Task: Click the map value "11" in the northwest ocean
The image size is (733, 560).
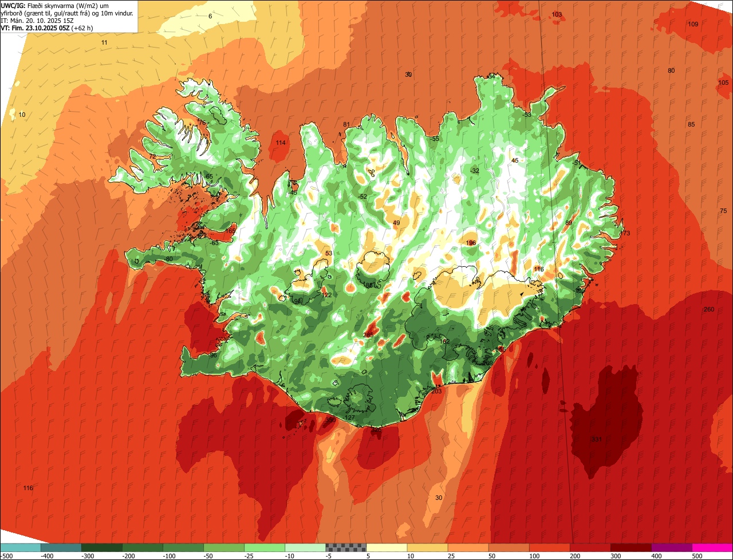Action: point(104,43)
